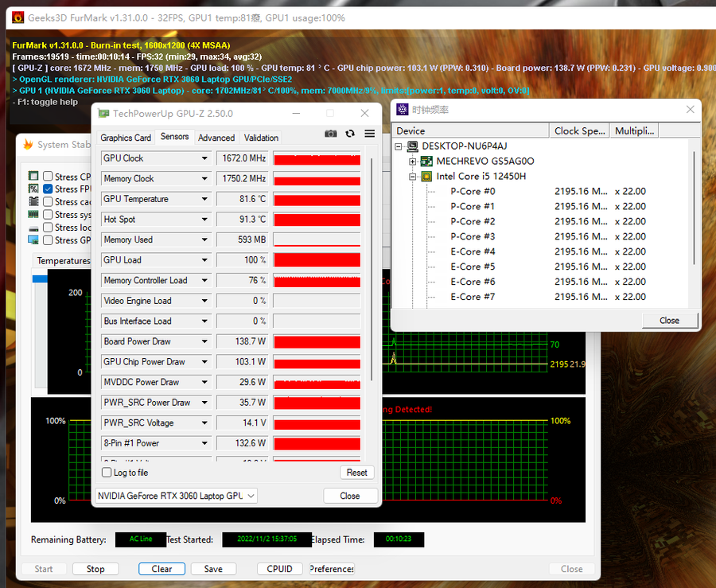Click the TechPowerUp GPU-Z title bar icon

click(103, 114)
